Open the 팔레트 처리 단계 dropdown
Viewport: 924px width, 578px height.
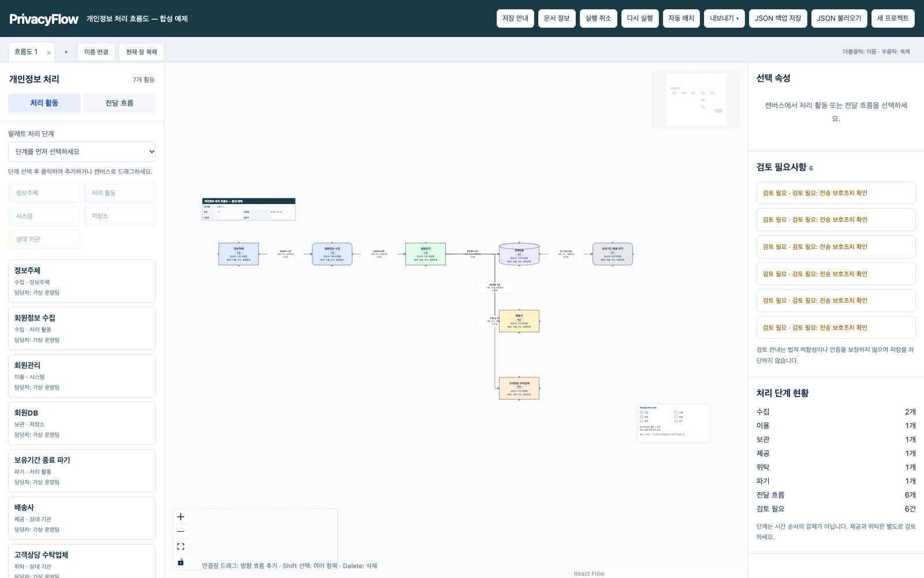point(82,152)
